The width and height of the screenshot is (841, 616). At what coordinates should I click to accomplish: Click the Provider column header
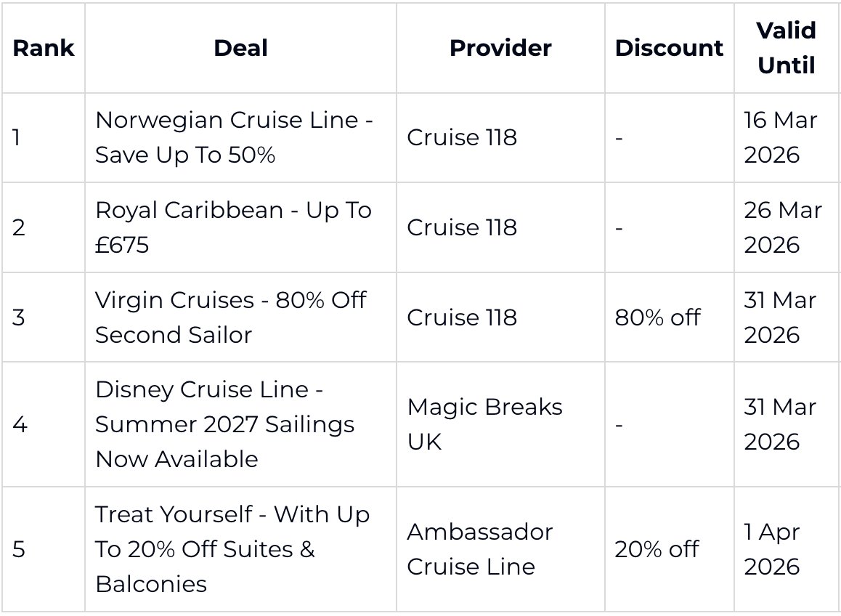pyautogui.click(x=500, y=48)
